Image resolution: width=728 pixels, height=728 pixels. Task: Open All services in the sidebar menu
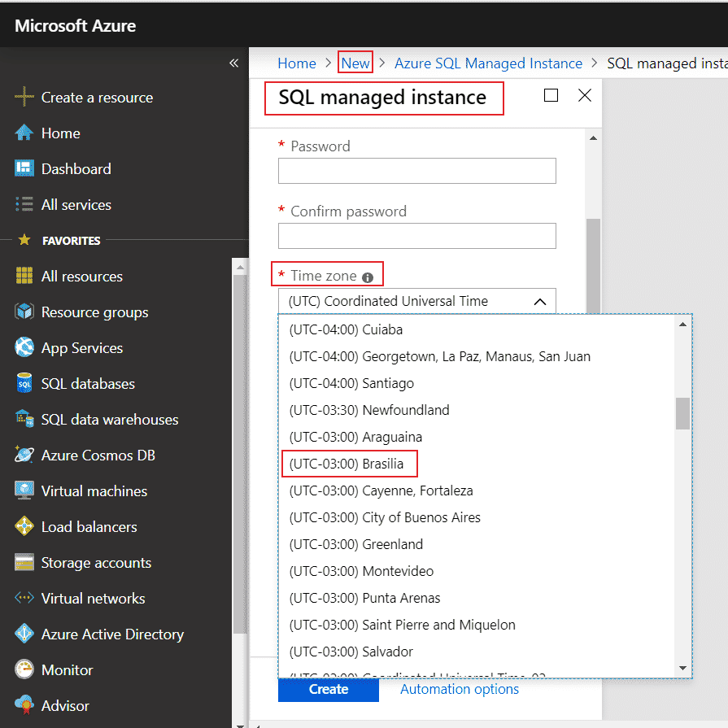tap(76, 204)
